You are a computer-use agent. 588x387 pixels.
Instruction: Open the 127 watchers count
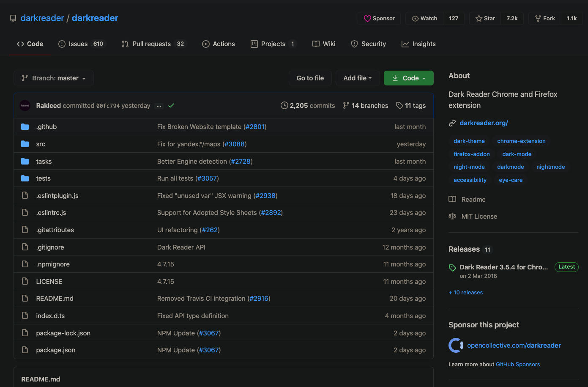[x=454, y=19]
